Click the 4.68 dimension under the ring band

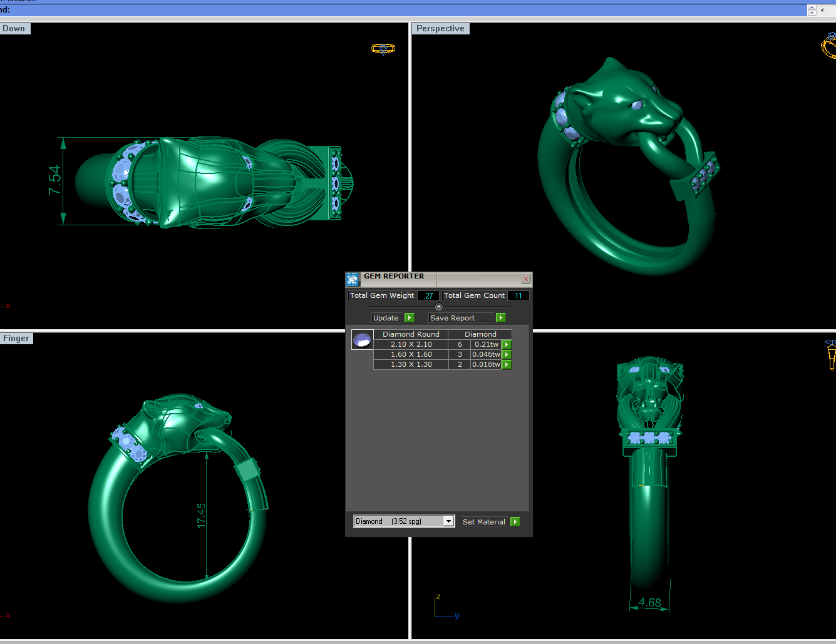[x=650, y=603]
